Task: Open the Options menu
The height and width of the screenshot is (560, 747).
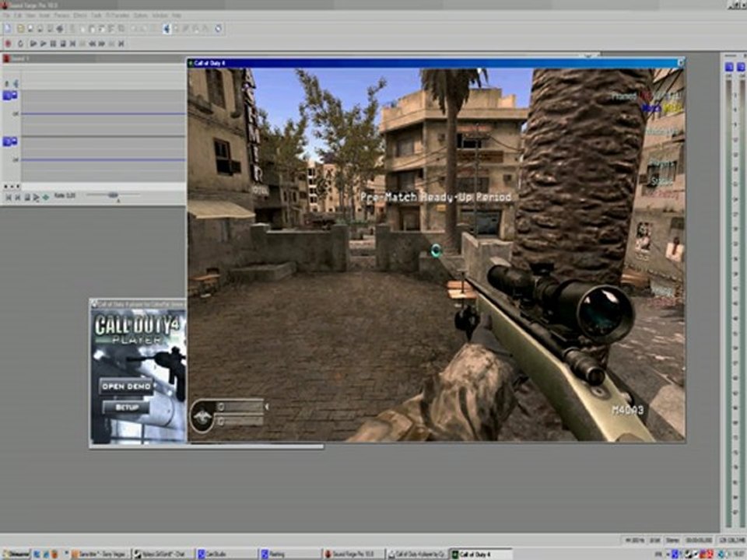Action: [x=141, y=16]
